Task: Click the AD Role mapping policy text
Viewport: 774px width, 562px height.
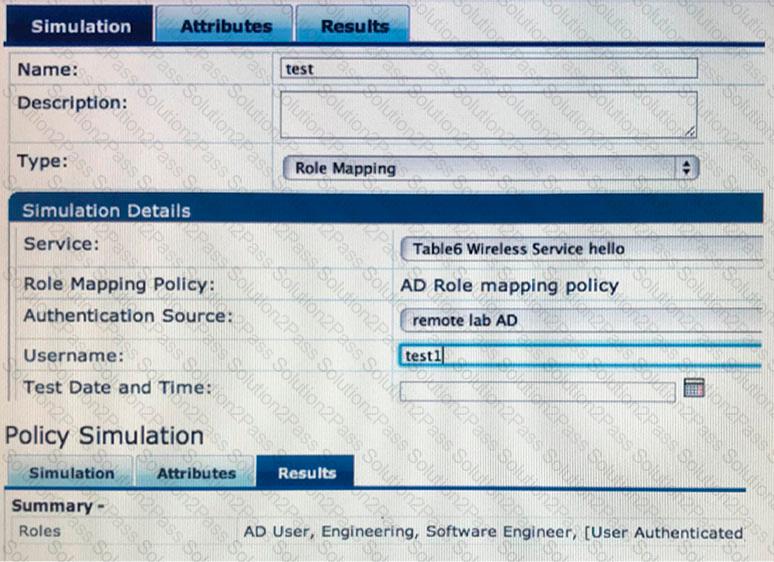Action: tap(509, 285)
